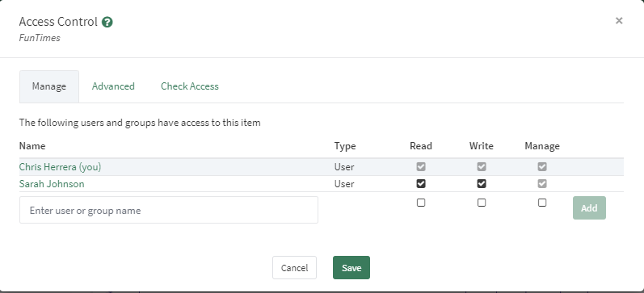The width and height of the screenshot is (644, 293).
Task: Click the Add button
Action: click(589, 208)
